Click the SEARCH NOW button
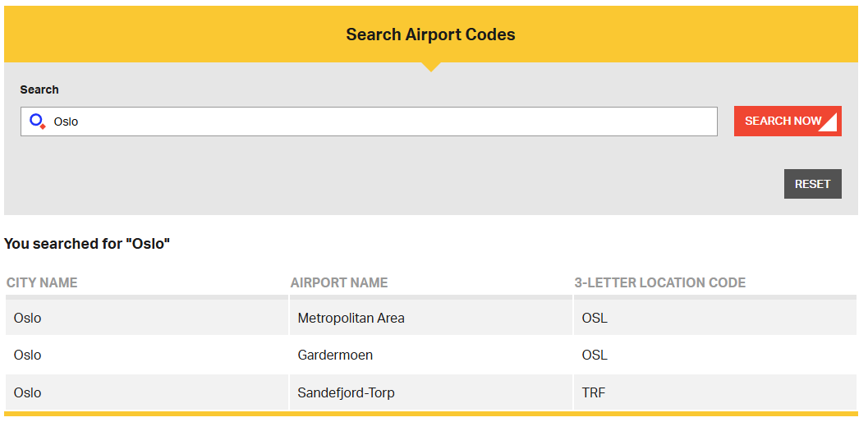The width and height of the screenshot is (868, 422). coord(788,122)
